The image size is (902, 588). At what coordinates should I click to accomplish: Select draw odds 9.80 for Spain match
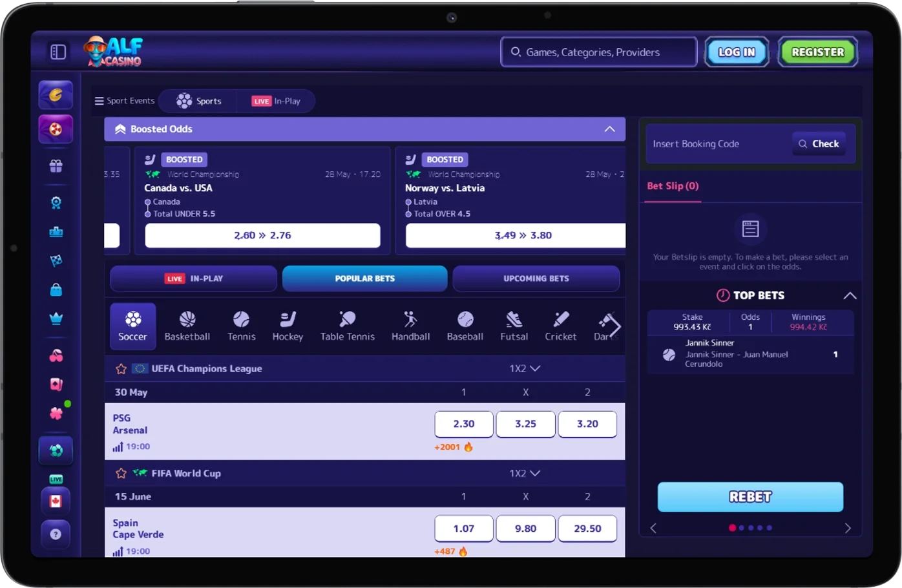525,529
